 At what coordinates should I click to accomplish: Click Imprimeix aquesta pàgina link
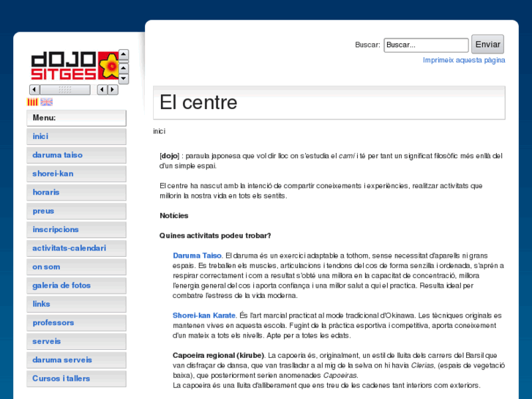coord(464,60)
